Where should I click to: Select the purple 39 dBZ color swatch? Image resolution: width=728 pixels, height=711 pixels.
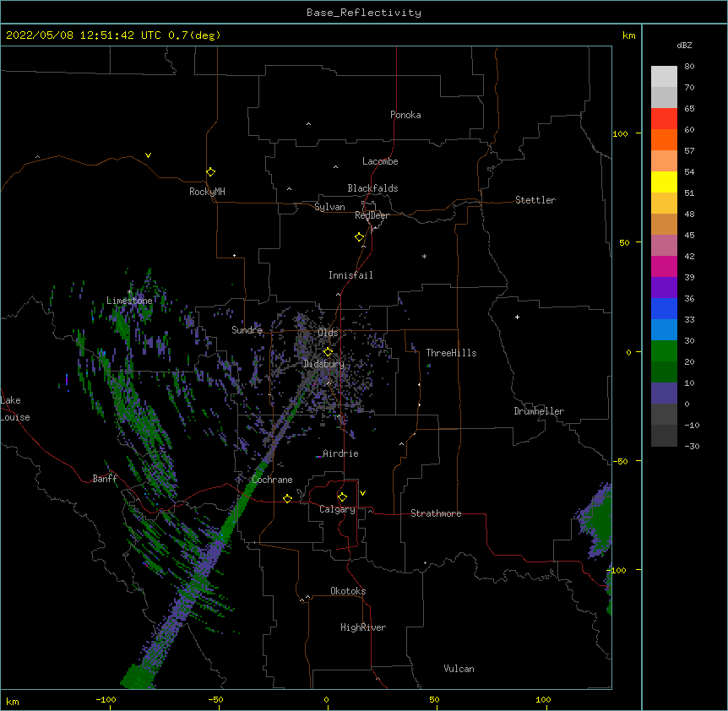[x=664, y=287]
